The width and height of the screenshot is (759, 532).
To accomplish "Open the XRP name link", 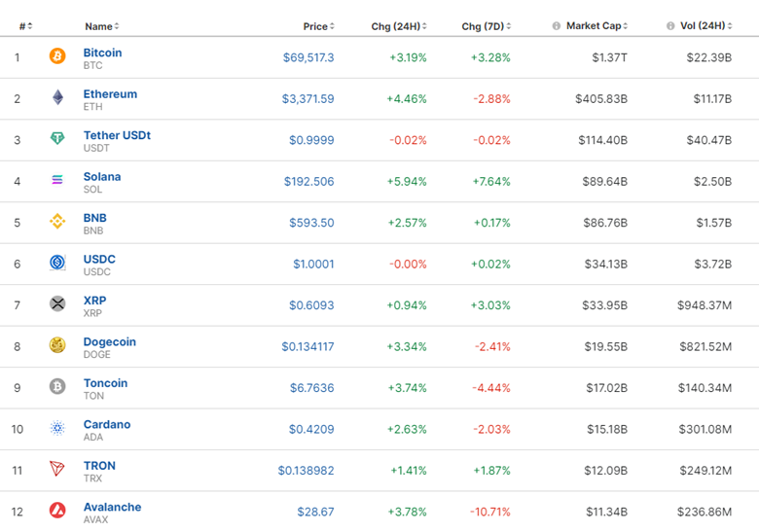I will [x=95, y=301].
